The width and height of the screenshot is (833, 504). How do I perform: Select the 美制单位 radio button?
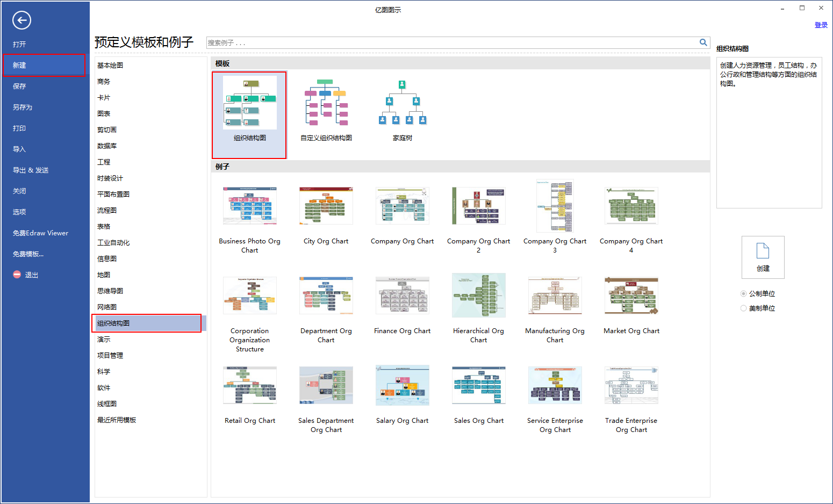(x=744, y=308)
